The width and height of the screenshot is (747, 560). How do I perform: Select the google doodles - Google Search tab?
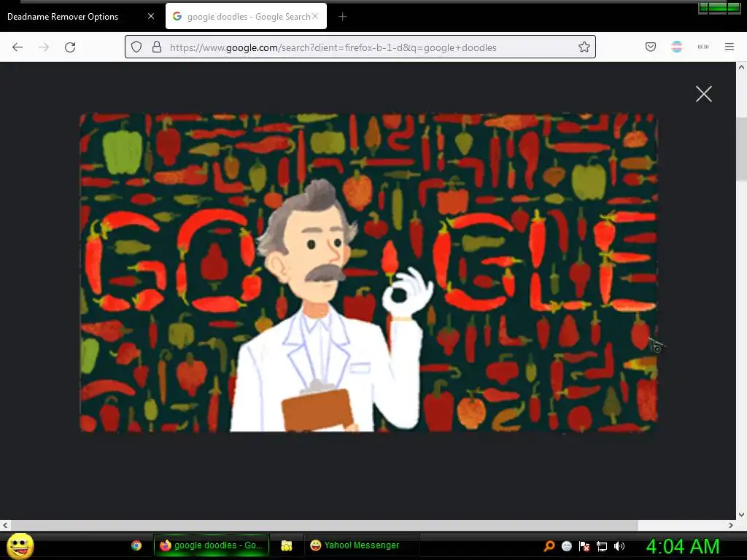tap(246, 17)
